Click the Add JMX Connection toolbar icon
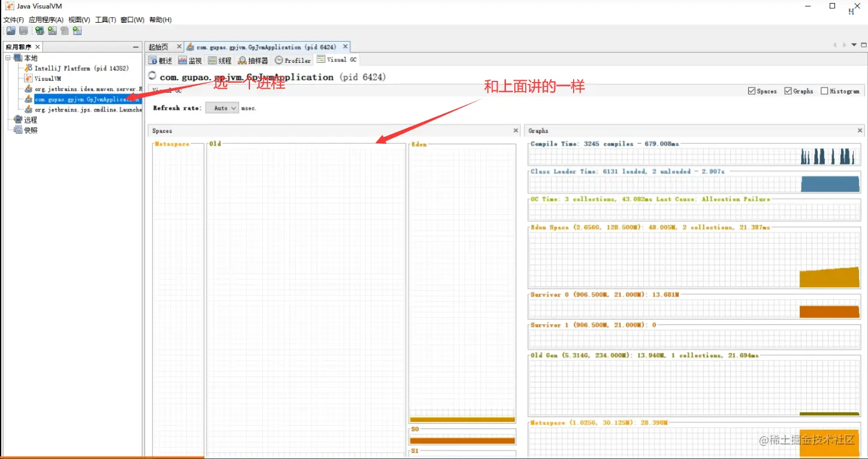The width and height of the screenshot is (868, 459). [x=52, y=31]
